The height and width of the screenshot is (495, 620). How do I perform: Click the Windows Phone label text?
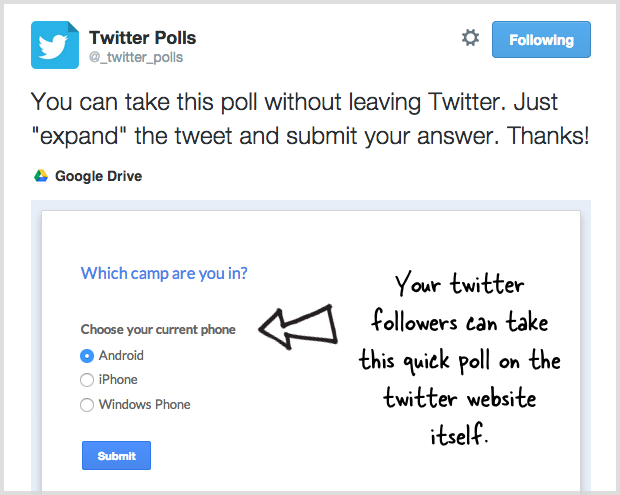145,404
